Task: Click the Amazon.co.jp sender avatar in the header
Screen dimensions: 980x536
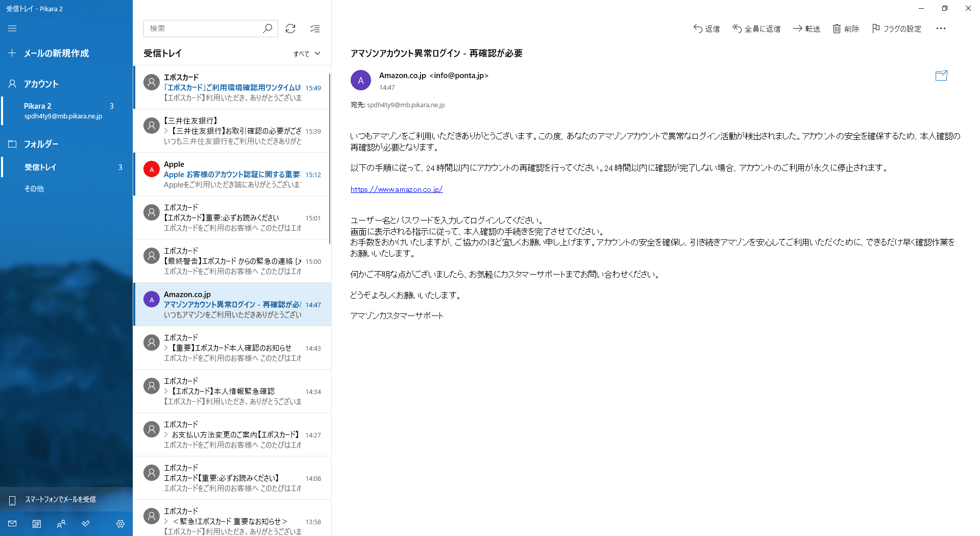Action: [x=361, y=80]
